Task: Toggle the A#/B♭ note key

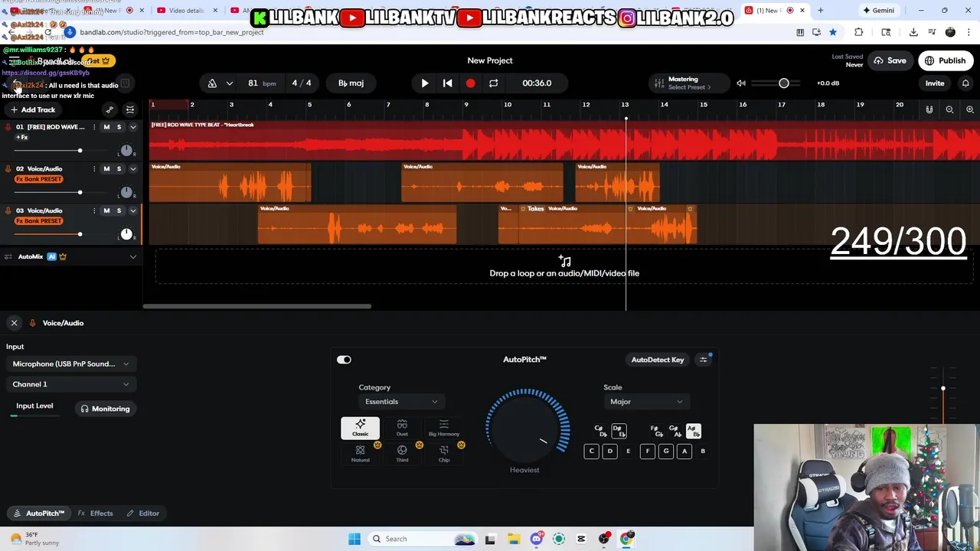Action: [693, 431]
